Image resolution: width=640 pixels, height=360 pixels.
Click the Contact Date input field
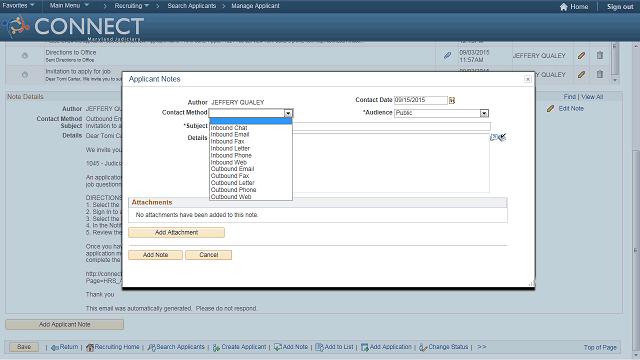pyautogui.click(x=421, y=100)
